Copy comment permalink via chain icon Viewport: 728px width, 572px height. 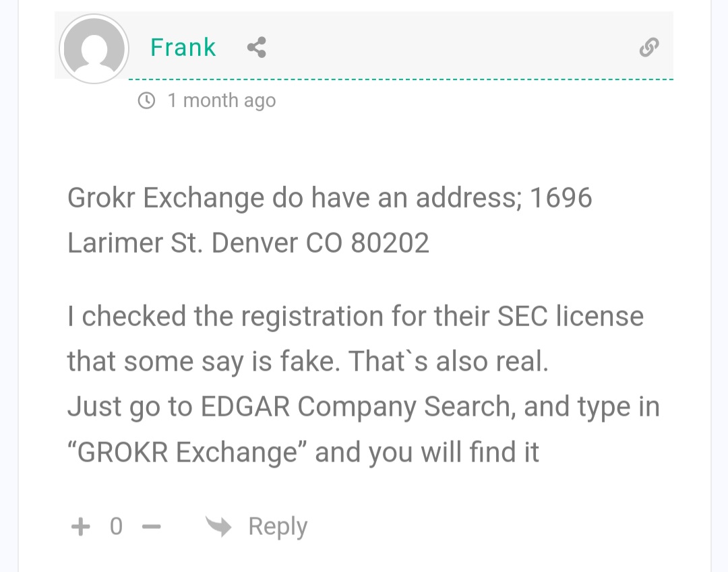(648, 47)
